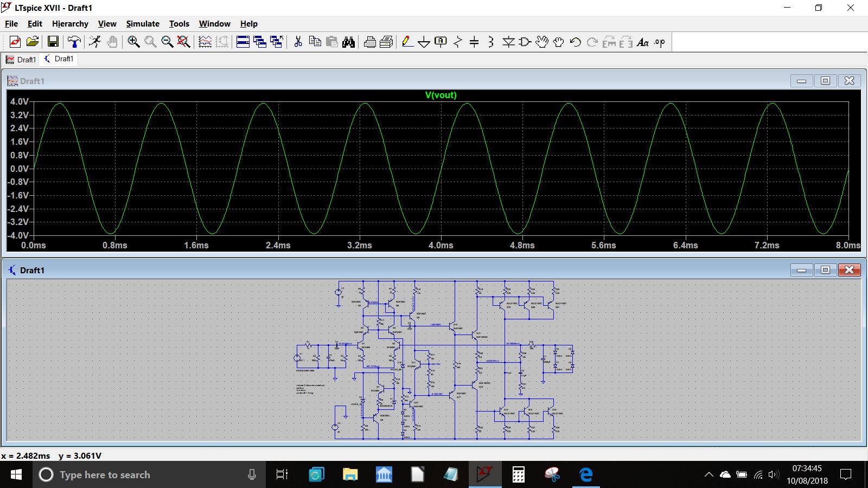Place an Inductor component

coord(491,42)
